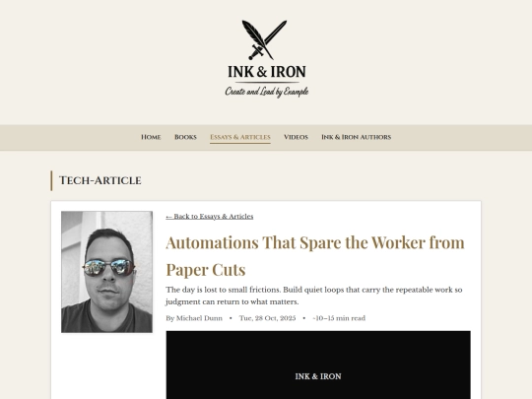
Task: Select Essays & Articles in navigation
Action: click(240, 137)
